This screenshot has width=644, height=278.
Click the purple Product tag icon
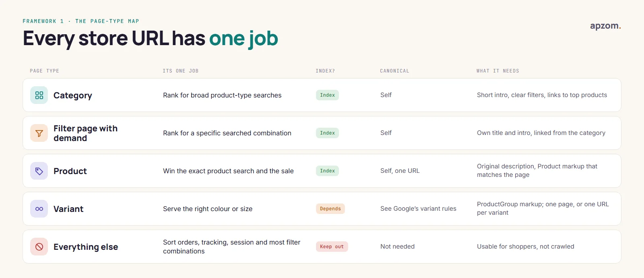(39, 171)
